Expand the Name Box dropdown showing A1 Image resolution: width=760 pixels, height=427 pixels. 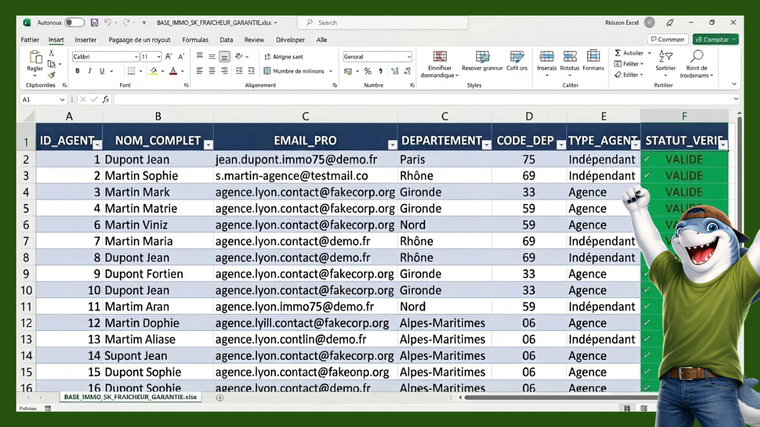(x=62, y=100)
